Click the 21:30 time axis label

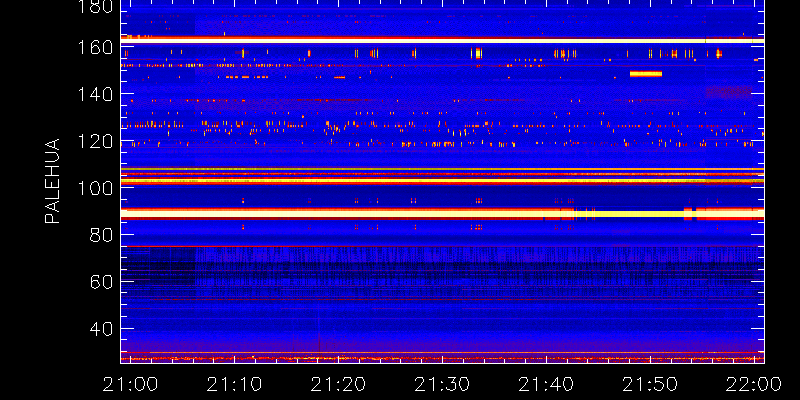coord(442,384)
